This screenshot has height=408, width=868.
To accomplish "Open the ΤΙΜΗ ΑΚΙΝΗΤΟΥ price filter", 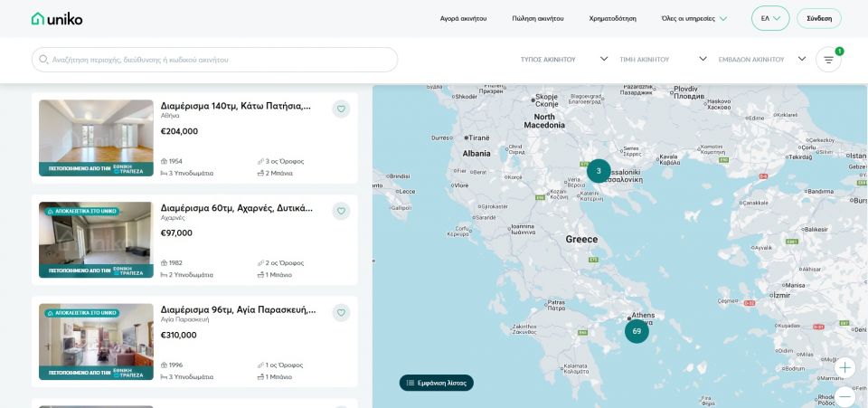I will (662, 60).
